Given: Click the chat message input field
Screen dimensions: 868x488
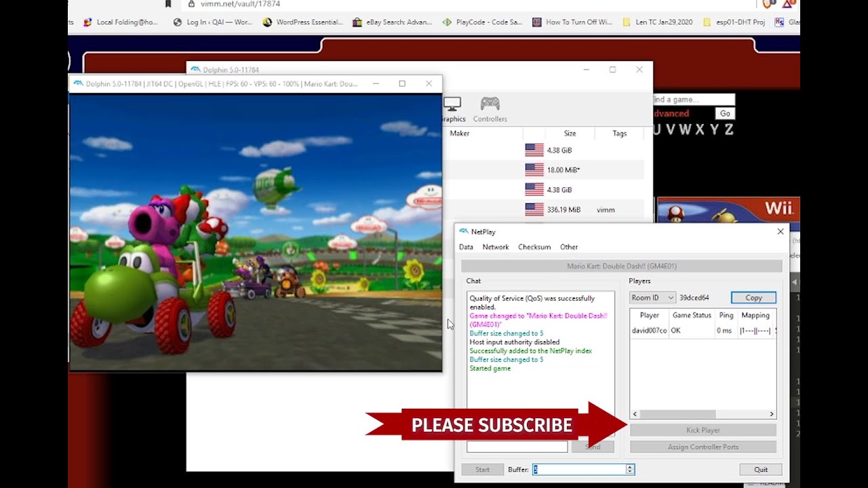Looking at the screenshot, I should (517, 447).
